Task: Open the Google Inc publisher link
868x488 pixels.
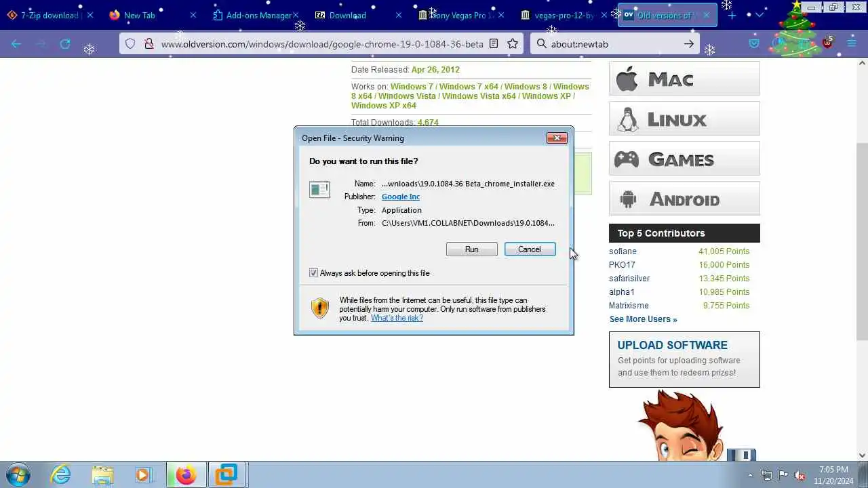Action: [400, 197]
